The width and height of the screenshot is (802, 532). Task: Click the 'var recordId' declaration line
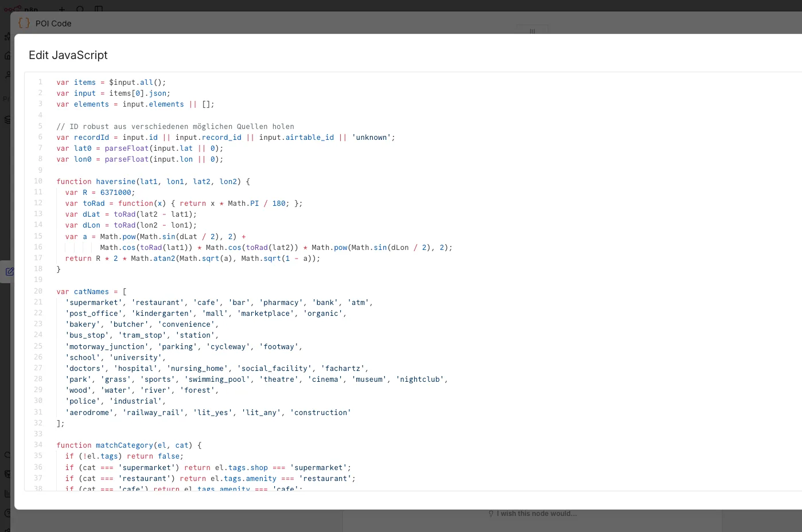[x=225, y=138]
